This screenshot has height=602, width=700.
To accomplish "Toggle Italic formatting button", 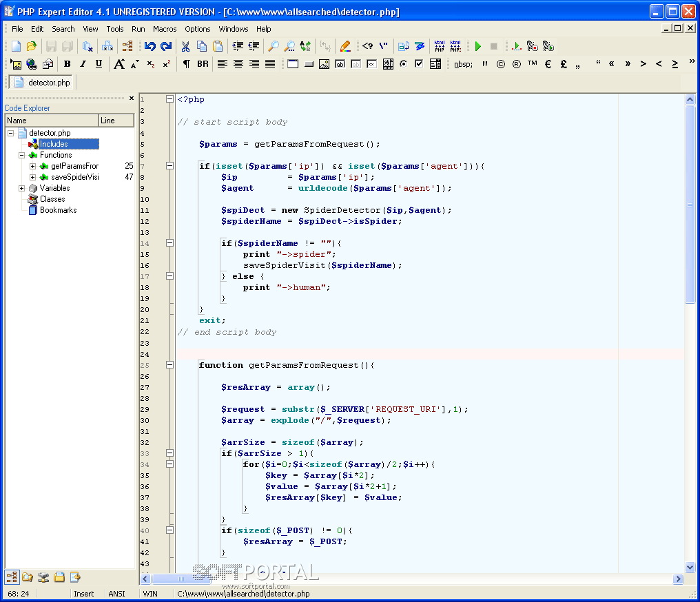I will point(83,64).
